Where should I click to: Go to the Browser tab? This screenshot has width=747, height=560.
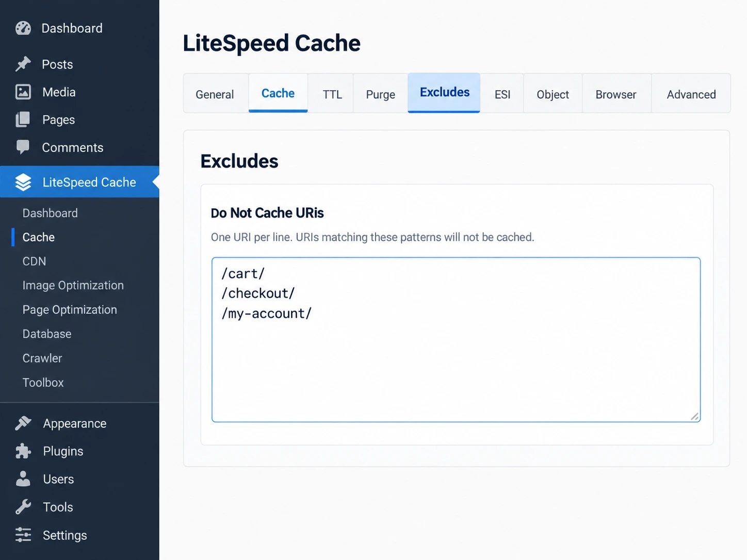[616, 94]
